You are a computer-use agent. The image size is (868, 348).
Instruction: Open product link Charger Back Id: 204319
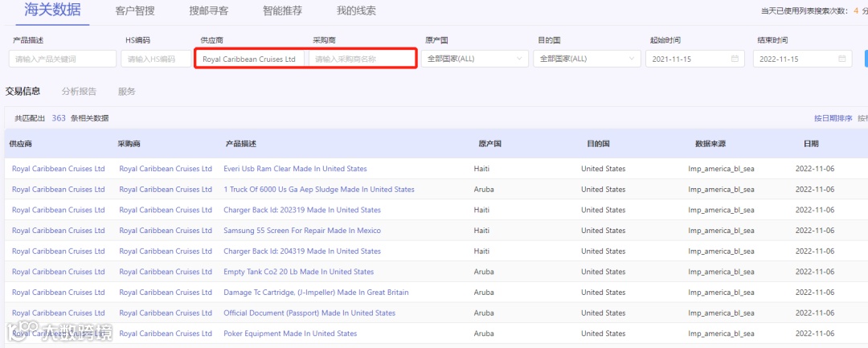pos(302,252)
